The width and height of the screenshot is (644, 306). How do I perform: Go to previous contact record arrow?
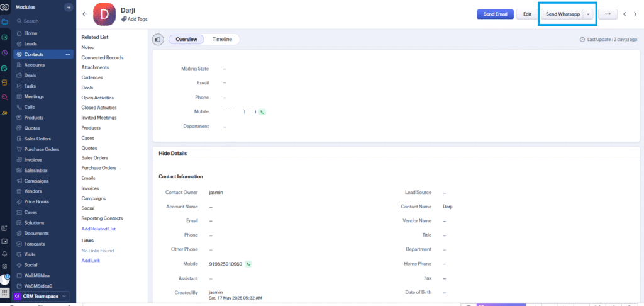pos(625,14)
